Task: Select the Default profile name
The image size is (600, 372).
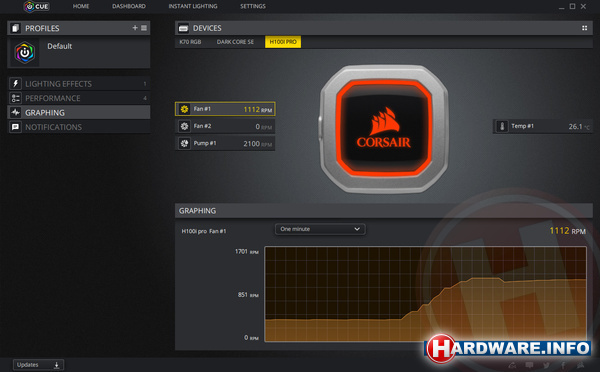Action: (59, 46)
